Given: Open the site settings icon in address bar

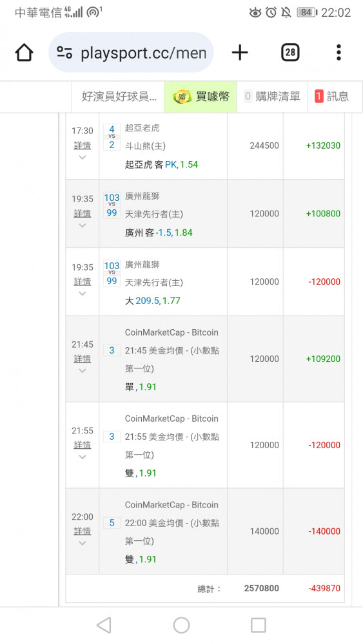Looking at the screenshot, I should point(64,53).
